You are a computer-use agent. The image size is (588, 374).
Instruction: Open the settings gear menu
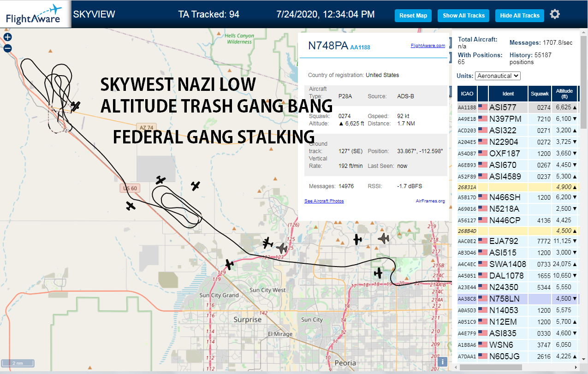pos(555,14)
